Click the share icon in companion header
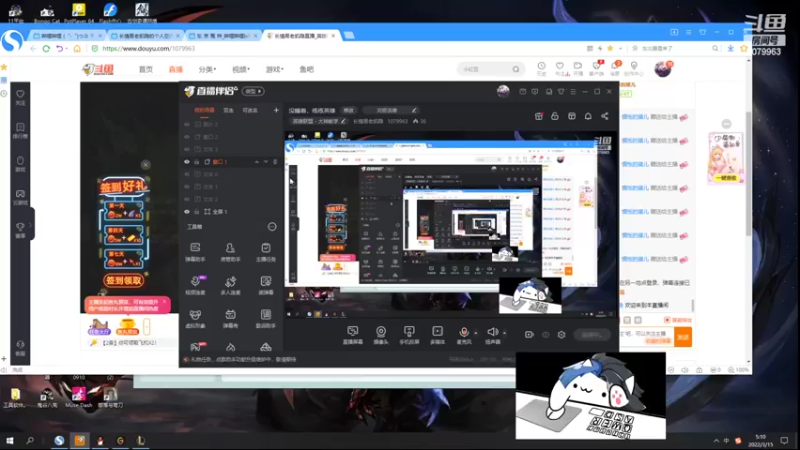 pyautogui.click(x=605, y=116)
